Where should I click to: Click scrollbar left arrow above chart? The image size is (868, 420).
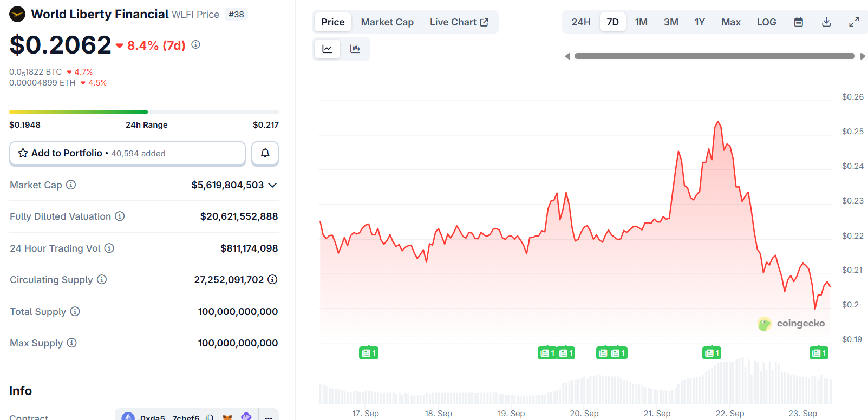point(567,56)
